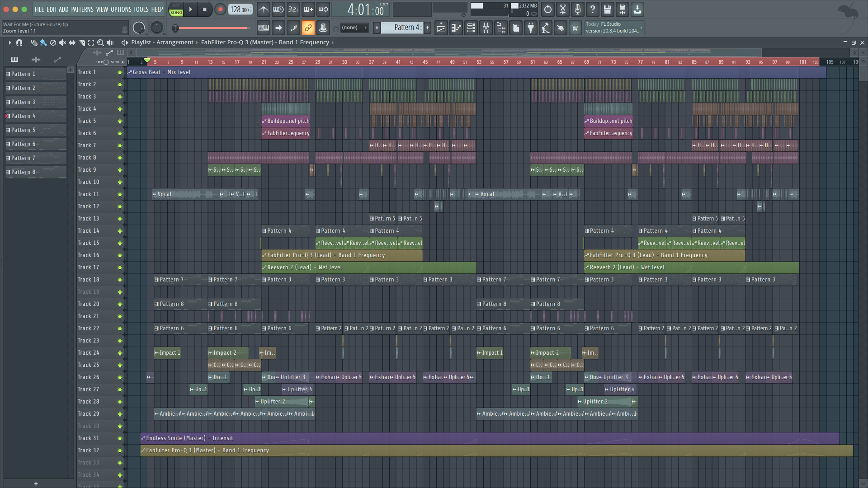
Task: Open the tempo 128.000 stepper
Action: pyautogui.click(x=241, y=9)
